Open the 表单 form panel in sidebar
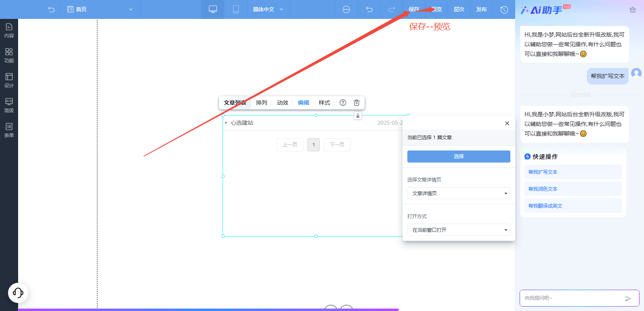Screen dimensions: 644x311 tap(9, 130)
